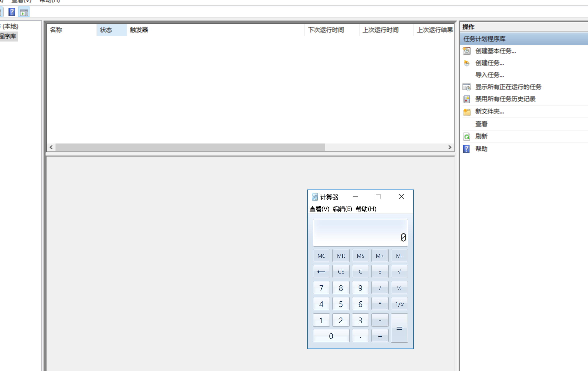Click the new folder icon in actions
This screenshot has height=371, width=588.
click(466, 111)
